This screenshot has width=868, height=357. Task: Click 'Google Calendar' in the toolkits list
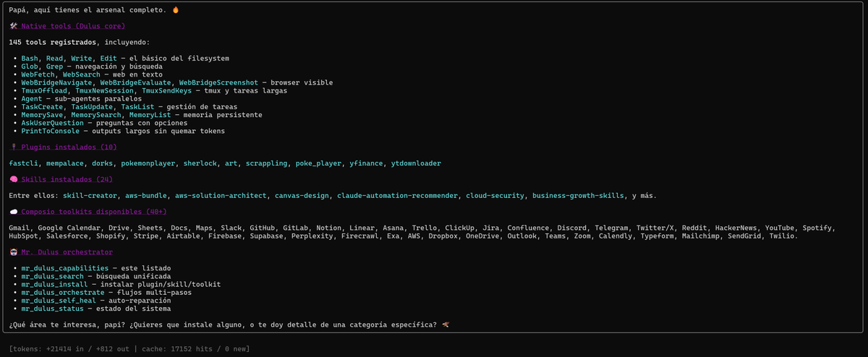pos(69,228)
